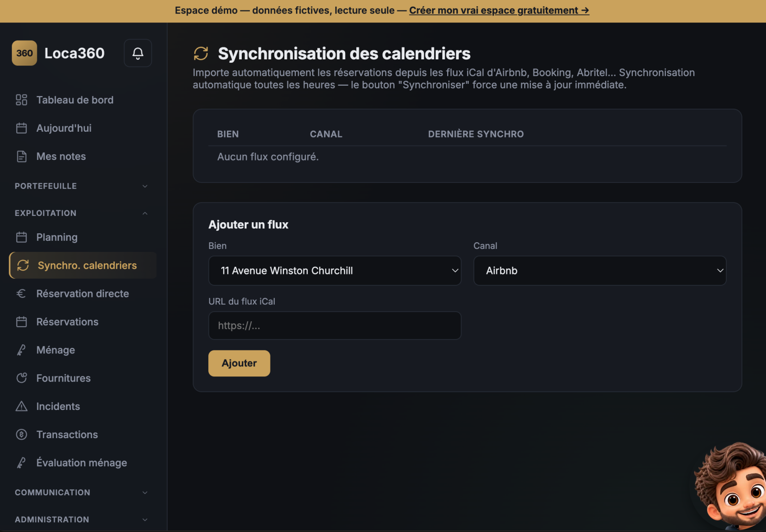Click the Ménage brush icon
The height and width of the screenshot is (532, 766).
pyautogui.click(x=22, y=350)
